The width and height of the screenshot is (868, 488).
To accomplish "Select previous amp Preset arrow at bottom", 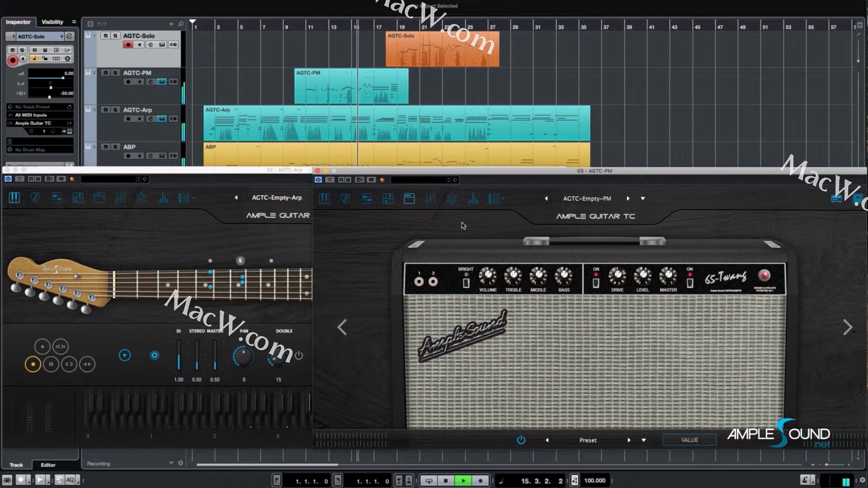I will 547,440.
